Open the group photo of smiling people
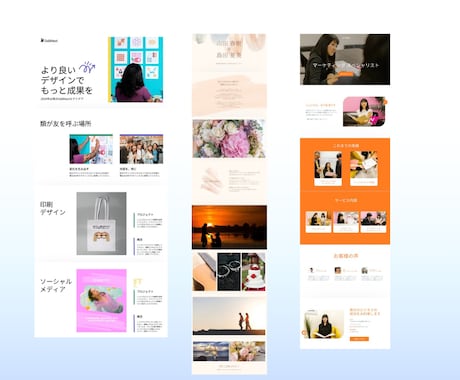The width and height of the screenshot is (460, 380). tap(141, 149)
